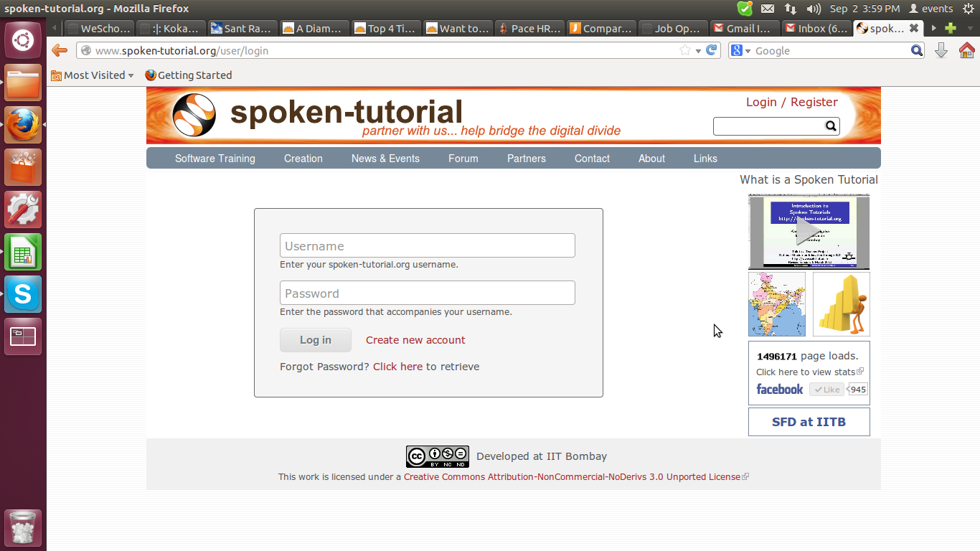Click the Firefox back arrow button

[60, 50]
